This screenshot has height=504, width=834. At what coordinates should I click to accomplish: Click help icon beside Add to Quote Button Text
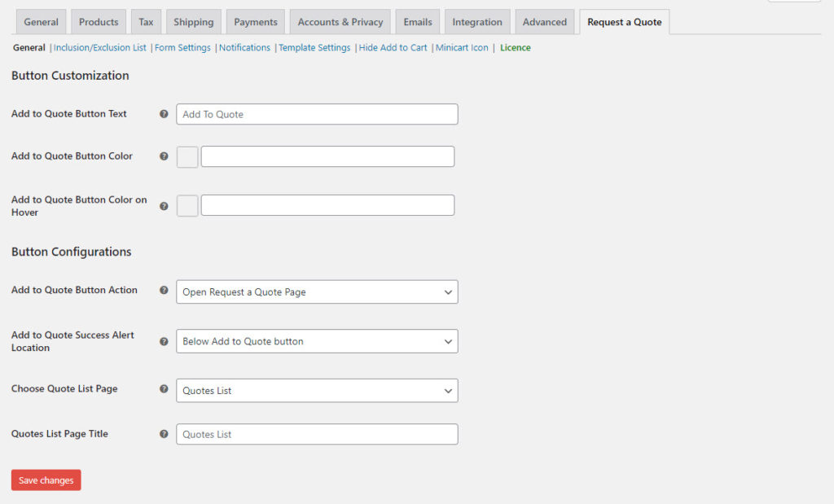(164, 115)
